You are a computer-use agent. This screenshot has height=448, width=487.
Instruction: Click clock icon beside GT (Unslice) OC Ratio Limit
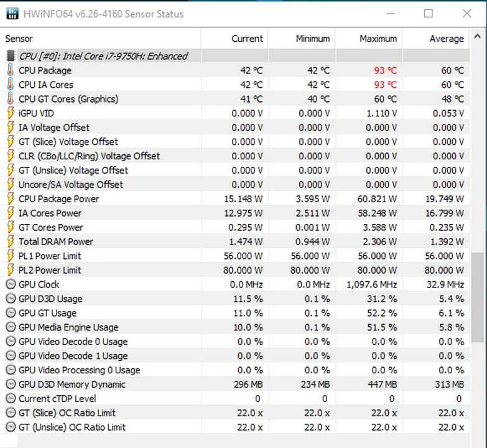(x=11, y=427)
